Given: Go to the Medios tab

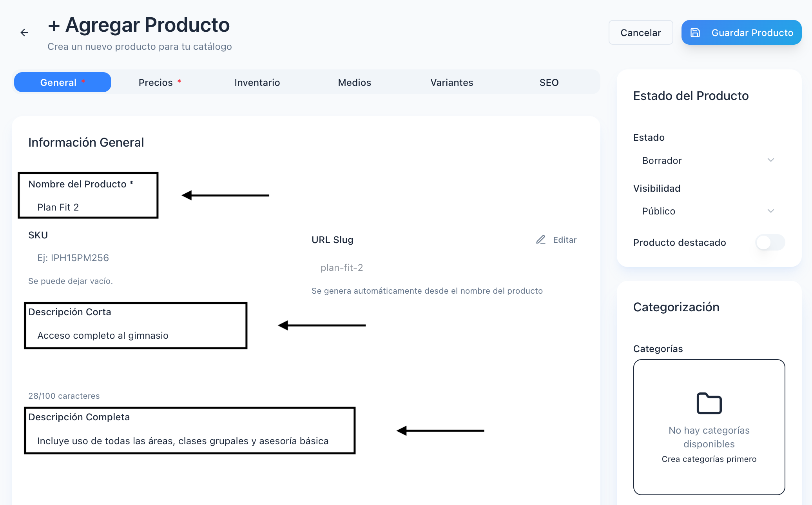Looking at the screenshot, I should click(354, 82).
